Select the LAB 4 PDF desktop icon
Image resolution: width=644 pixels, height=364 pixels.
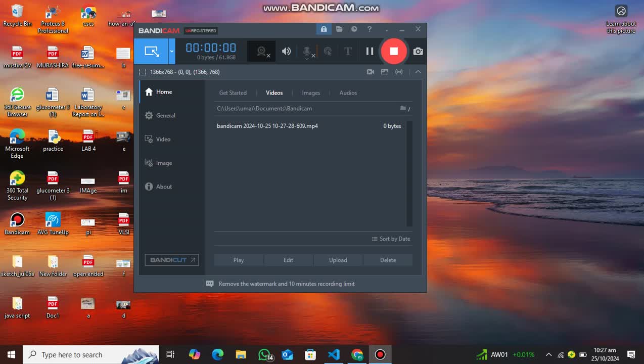(x=88, y=141)
